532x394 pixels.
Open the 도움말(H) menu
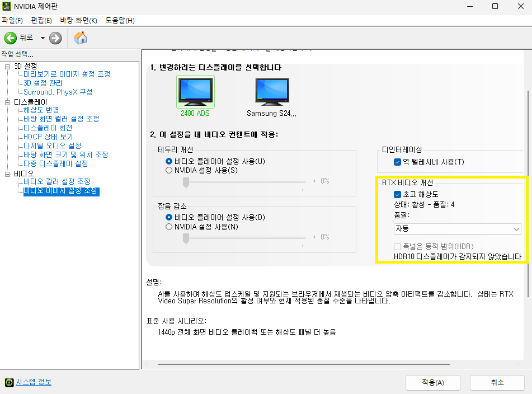(x=120, y=21)
